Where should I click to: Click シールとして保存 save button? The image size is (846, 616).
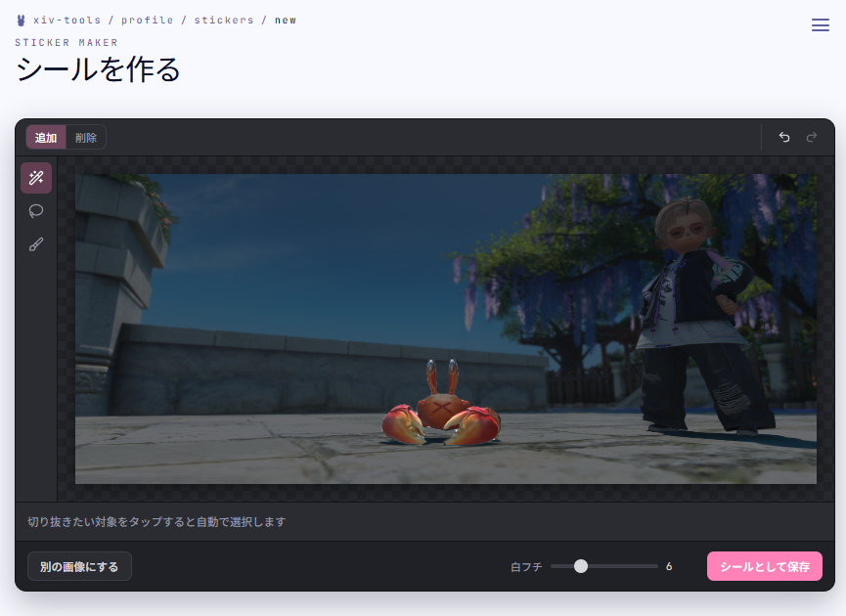point(765,566)
